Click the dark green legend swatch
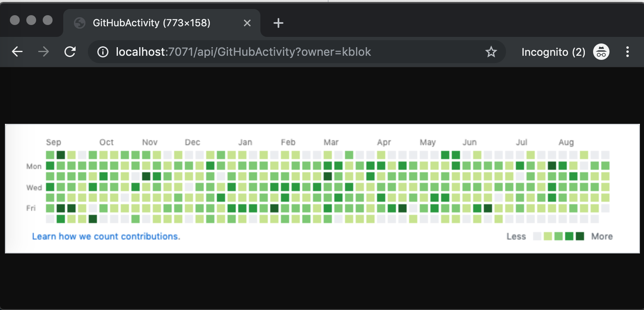Screen dimensions: 644x310 (x=569, y=236)
